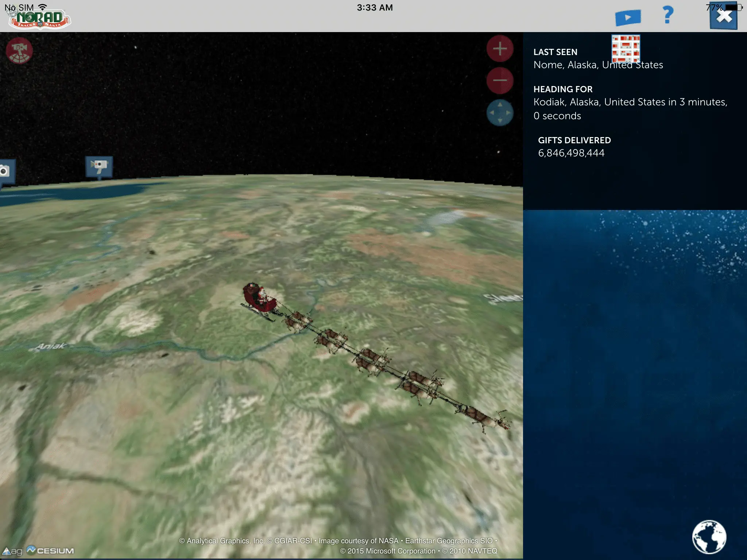Click the agi logo link
Screen dimensions: 747x560
click(x=13, y=551)
